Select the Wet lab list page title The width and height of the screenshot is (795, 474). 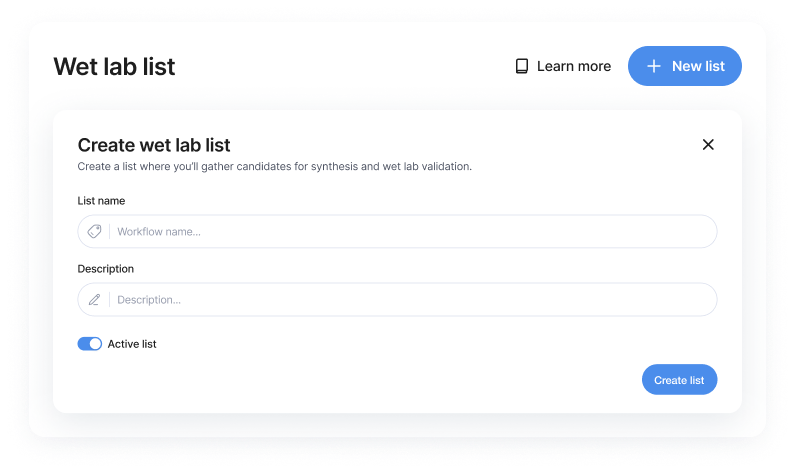point(114,67)
